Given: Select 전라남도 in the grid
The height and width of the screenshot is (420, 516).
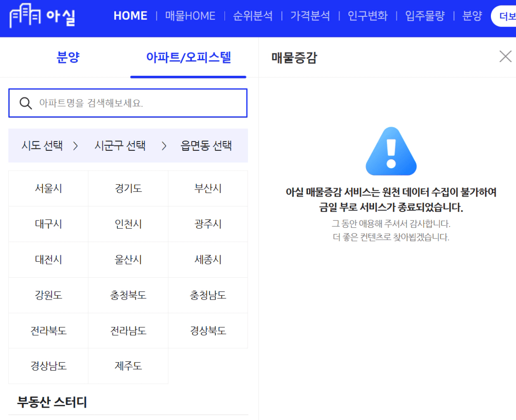Looking at the screenshot, I should pos(128,331).
